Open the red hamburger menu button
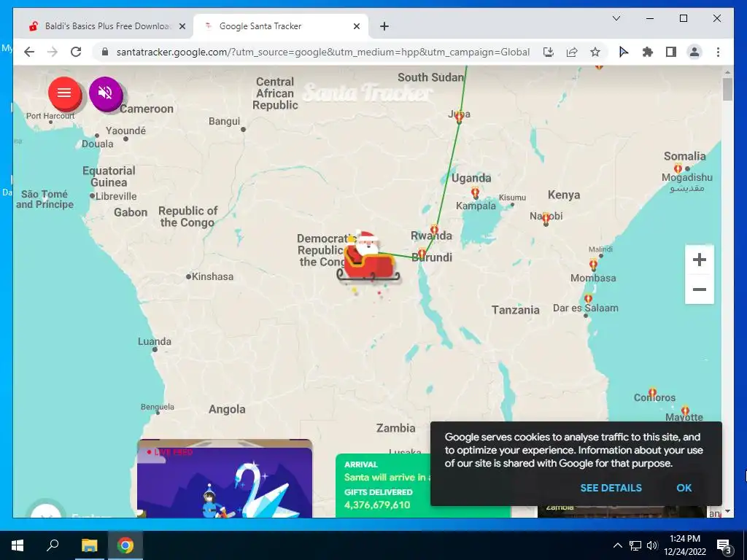The height and width of the screenshot is (560, 747). (64, 93)
